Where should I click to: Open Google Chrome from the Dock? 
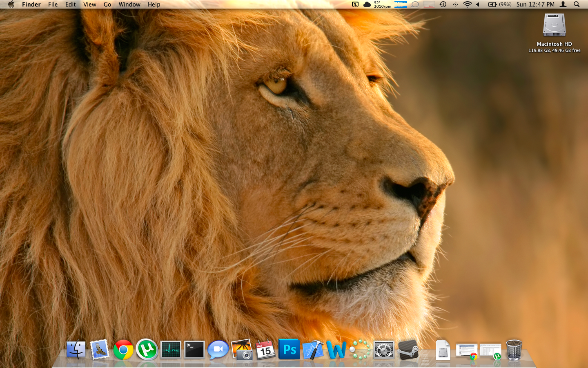coord(123,350)
